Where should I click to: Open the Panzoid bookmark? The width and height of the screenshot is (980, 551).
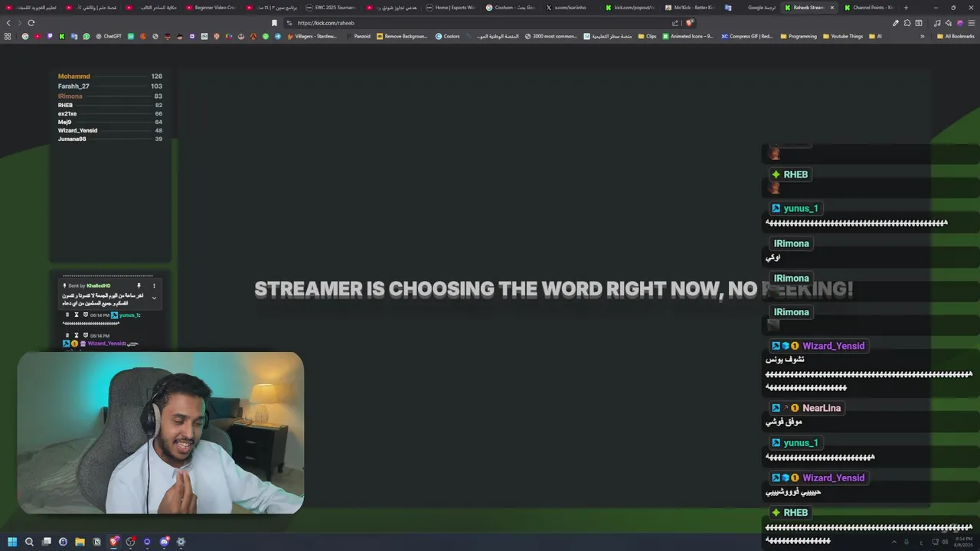click(x=358, y=36)
